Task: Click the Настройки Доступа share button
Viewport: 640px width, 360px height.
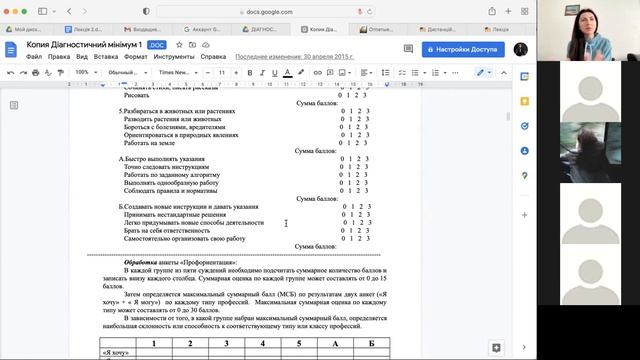Action: tap(463, 49)
